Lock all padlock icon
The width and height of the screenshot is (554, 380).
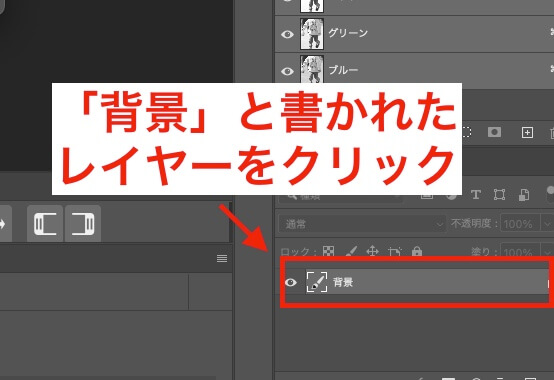click(417, 251)
